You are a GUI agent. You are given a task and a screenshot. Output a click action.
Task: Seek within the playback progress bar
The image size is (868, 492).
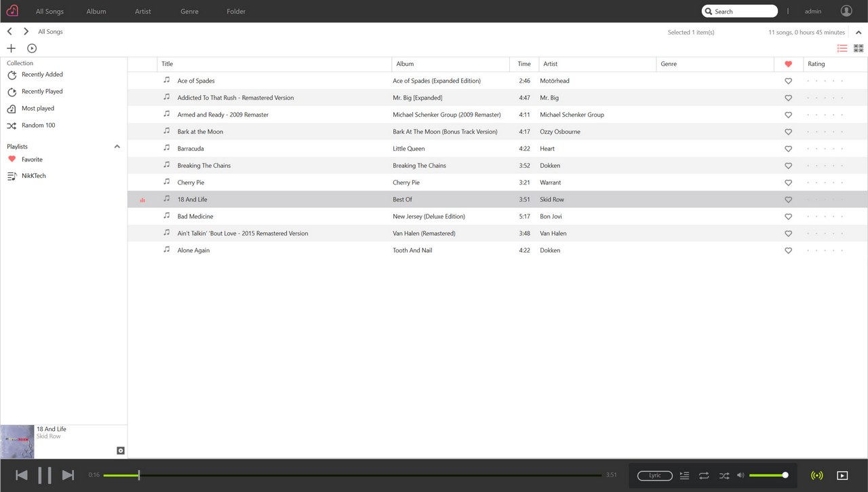[353, 475]
